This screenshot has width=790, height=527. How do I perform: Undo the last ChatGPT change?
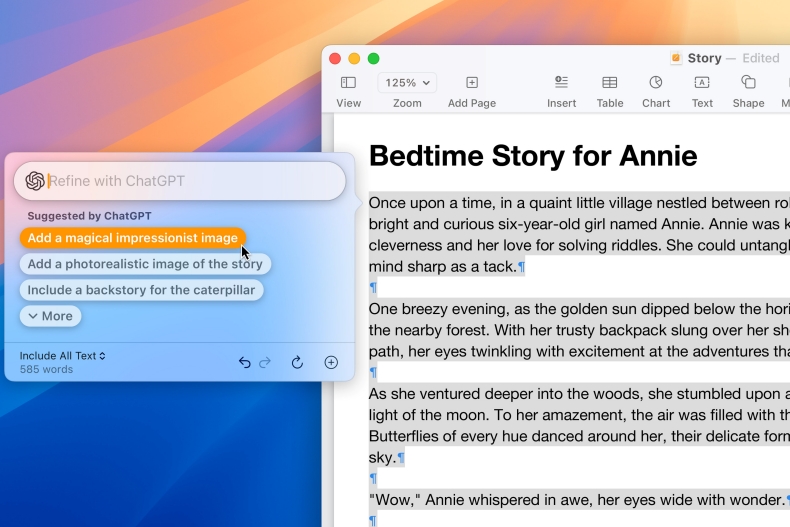(x=244, y=362)
